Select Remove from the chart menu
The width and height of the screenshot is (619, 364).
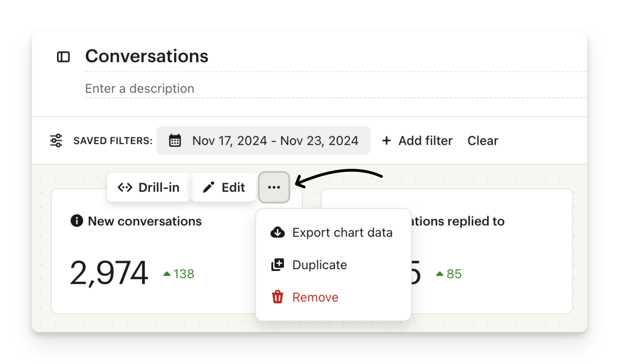315,297
